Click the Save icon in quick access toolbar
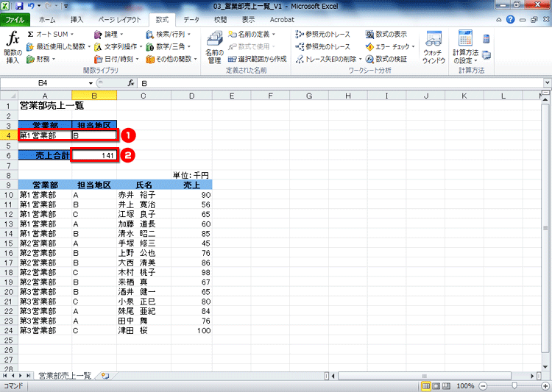This screenshot has height=392, width=552. click(19, 6)
